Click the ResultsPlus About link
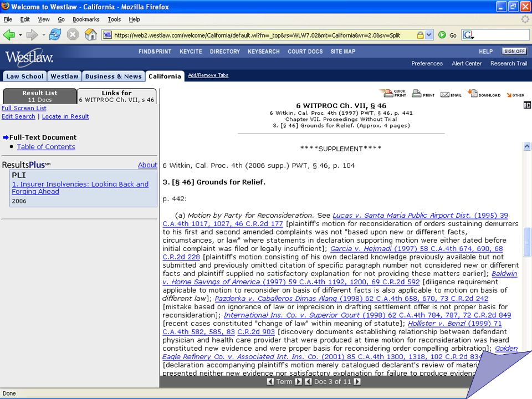 tap(147, 165)
